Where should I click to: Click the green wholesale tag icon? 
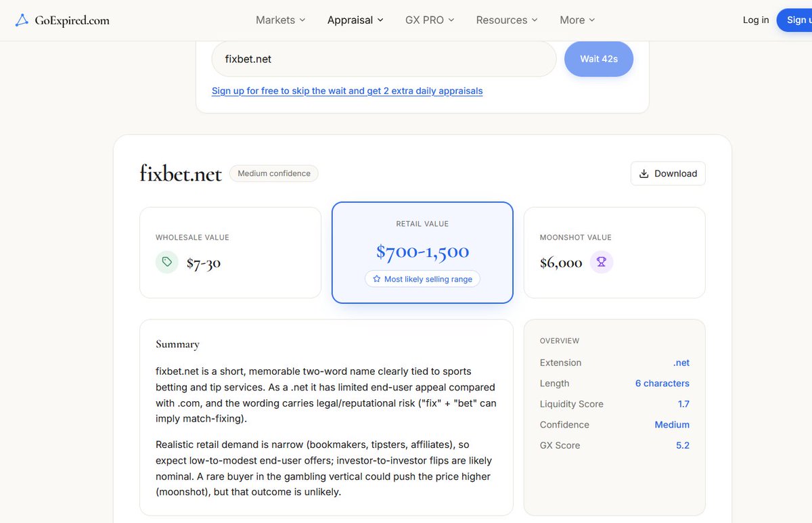(x=167, y=262)
